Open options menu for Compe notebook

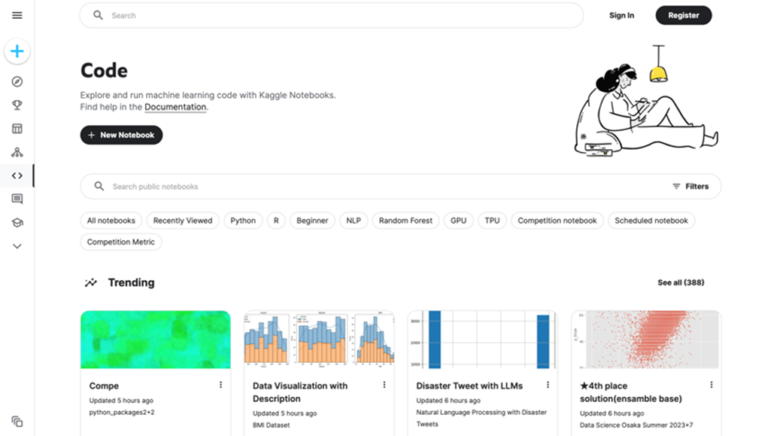pos(221,385)
